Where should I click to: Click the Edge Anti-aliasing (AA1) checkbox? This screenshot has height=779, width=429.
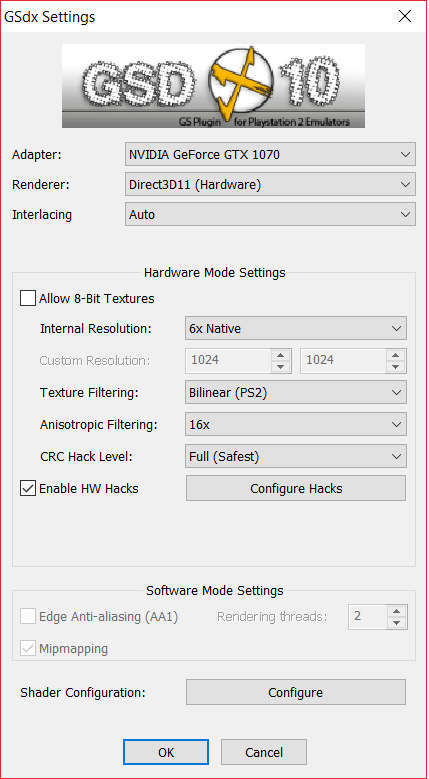(x=28, y=617)
